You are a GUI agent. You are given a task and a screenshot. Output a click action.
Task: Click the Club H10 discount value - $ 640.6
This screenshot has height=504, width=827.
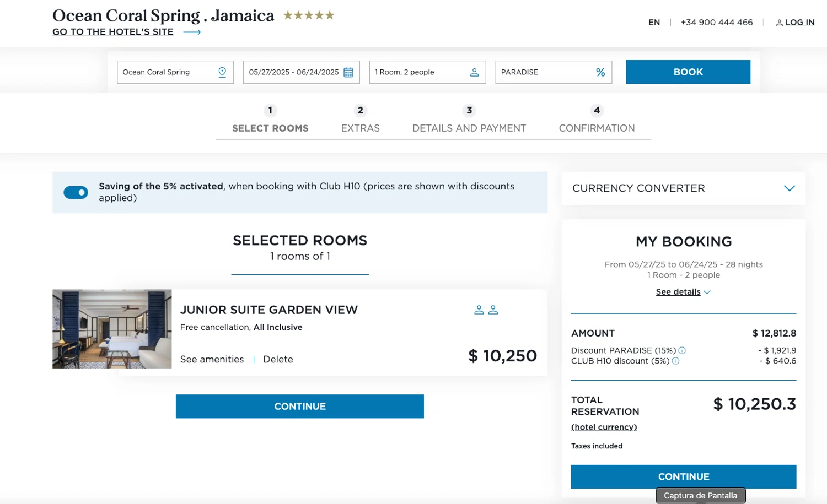click(x=778, y=361)
